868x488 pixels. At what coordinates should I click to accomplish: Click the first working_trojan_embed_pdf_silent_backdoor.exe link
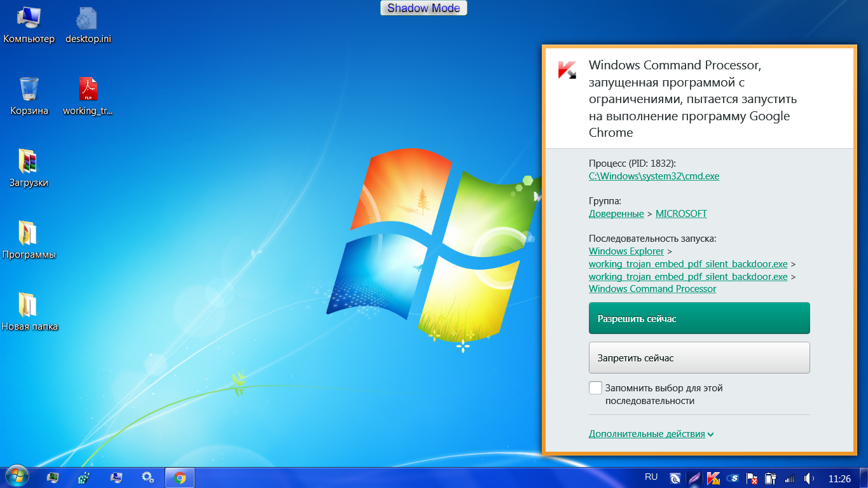688,264
